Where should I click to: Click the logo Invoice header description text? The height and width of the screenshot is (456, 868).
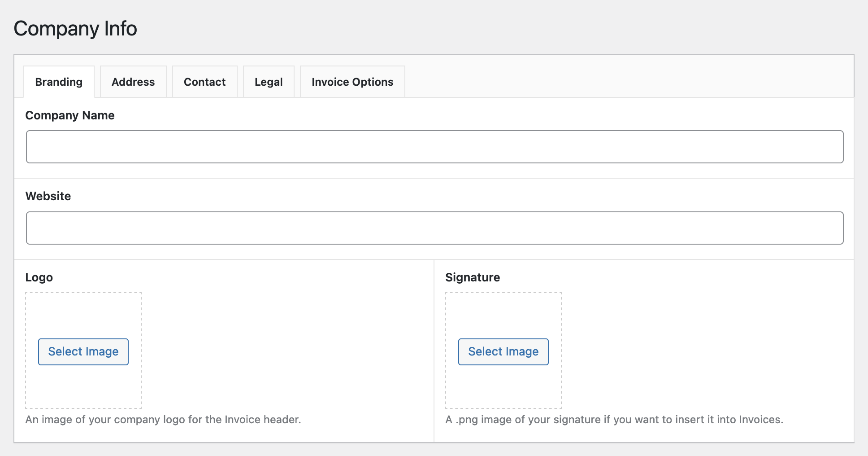pos(163,420)
